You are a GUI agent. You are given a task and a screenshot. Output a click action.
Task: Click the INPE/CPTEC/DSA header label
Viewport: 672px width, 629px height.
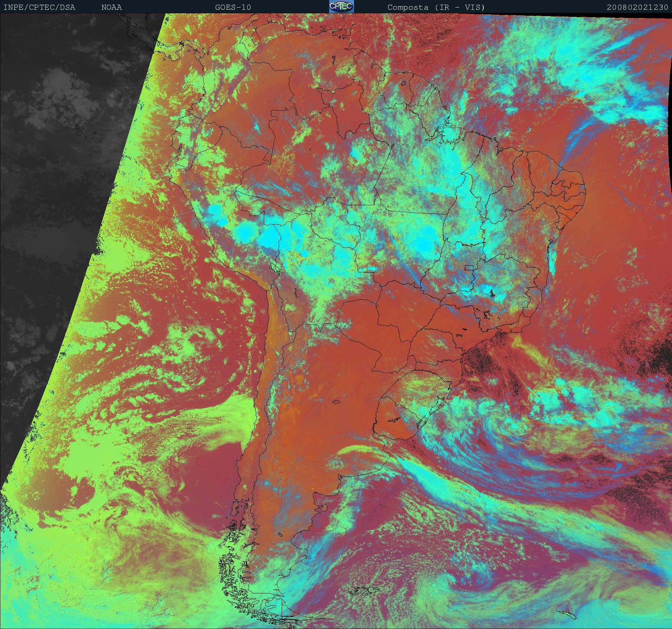pos(39,7)
